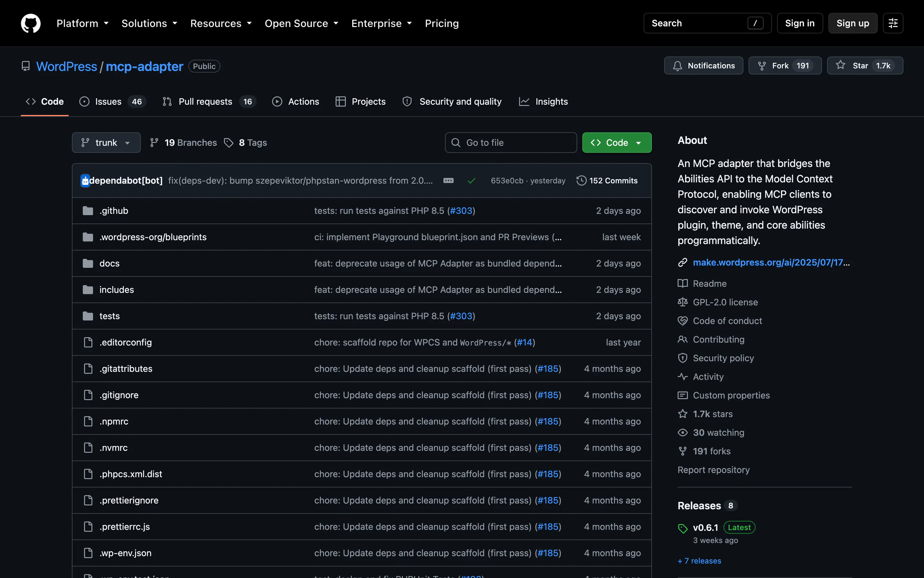The width and height of the screenshot is (924, 578).
Task: Open the 152 Commits history
Action: [607, 180]
